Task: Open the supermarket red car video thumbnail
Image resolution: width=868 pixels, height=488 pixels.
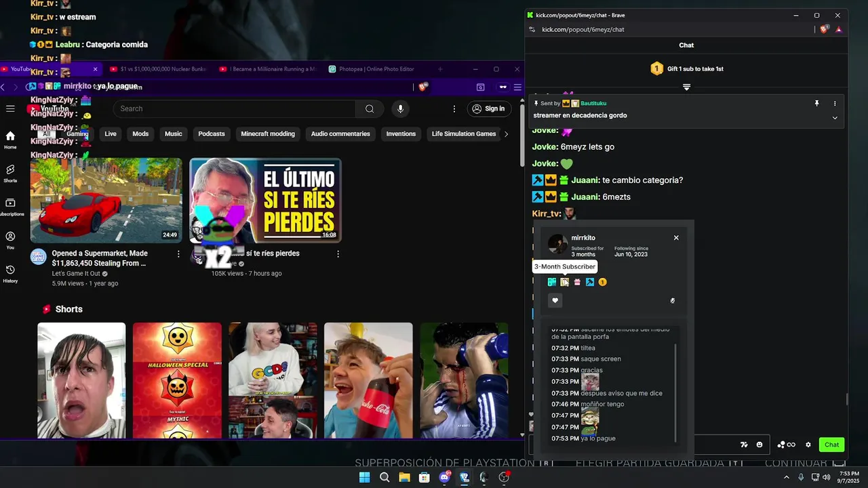Action: coord(106,201)
